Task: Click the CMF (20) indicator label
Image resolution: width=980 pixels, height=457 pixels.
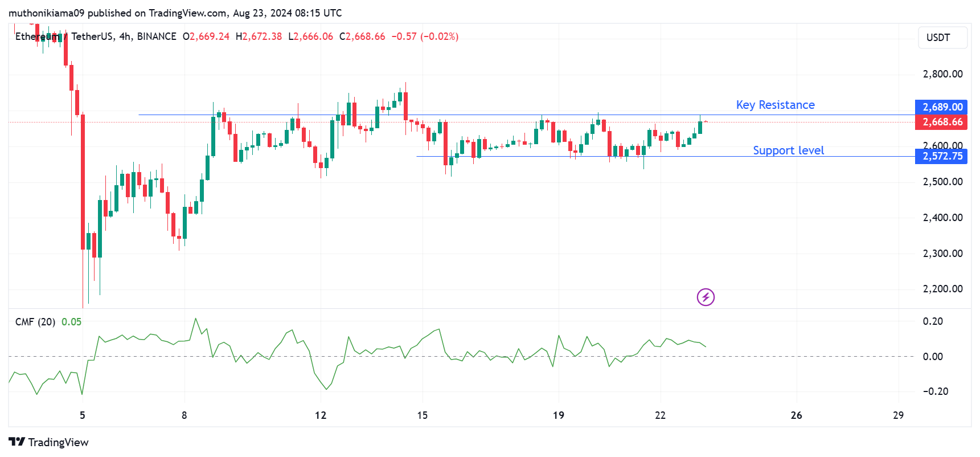Action: [35, 322]
